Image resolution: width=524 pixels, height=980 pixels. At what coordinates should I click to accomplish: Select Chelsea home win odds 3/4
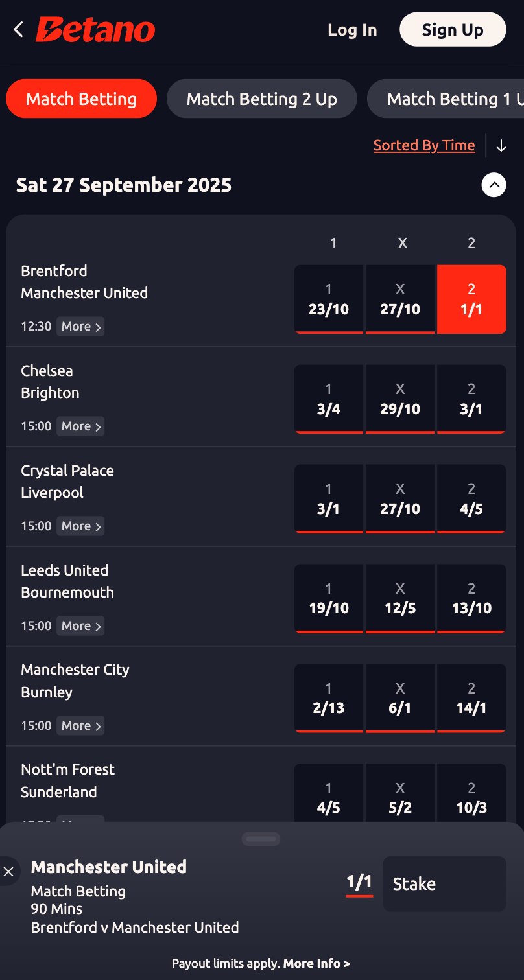[329, 399]
